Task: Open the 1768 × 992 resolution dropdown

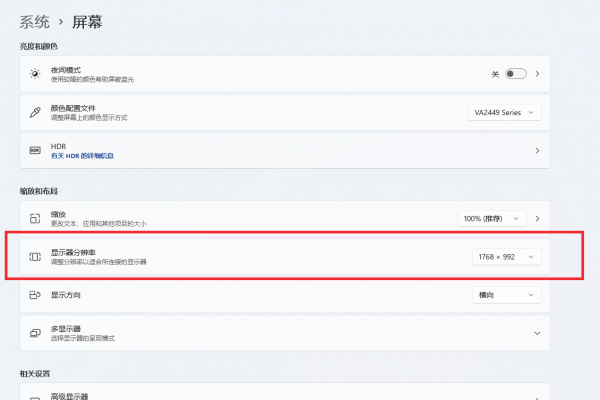Action: (506, 257)
